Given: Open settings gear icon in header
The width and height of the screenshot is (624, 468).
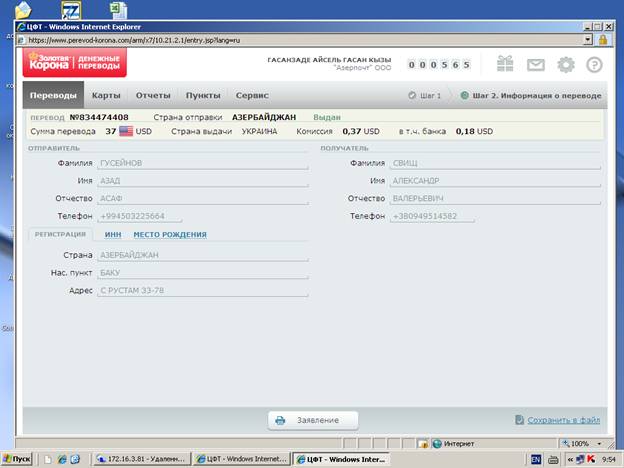Looking at the screenshot, I should pyautogui.click(x=566, y=64).
